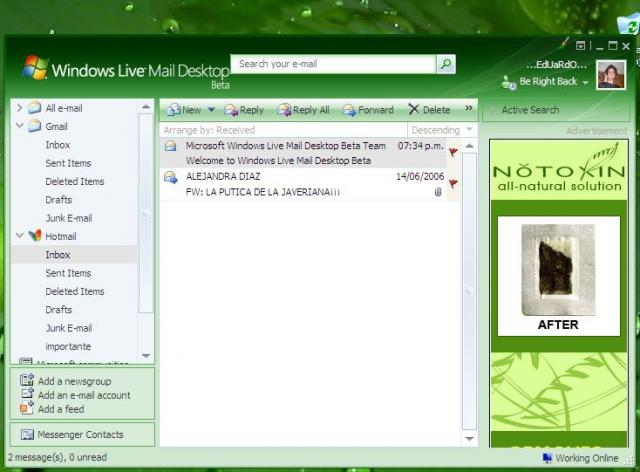640x472 pixels.
Task: Open Hotmail Junk E-mail folder
Action: pos(69,328)
